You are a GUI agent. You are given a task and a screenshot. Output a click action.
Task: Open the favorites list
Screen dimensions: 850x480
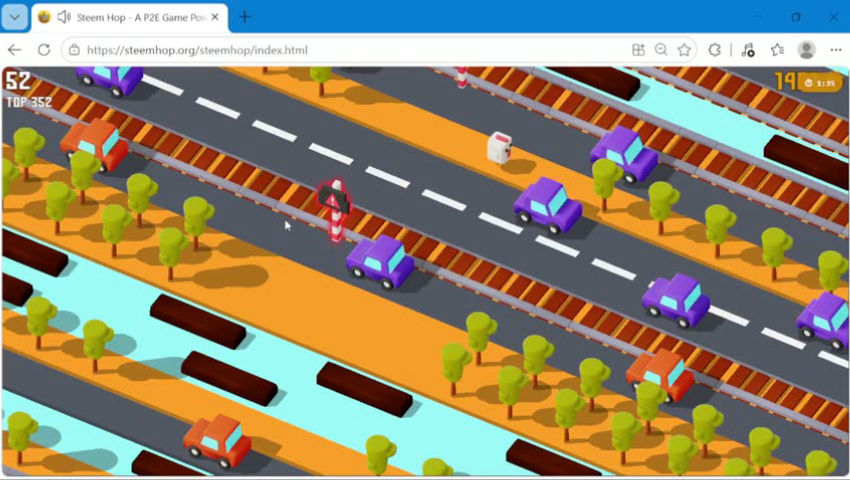[x=777, y=50]
